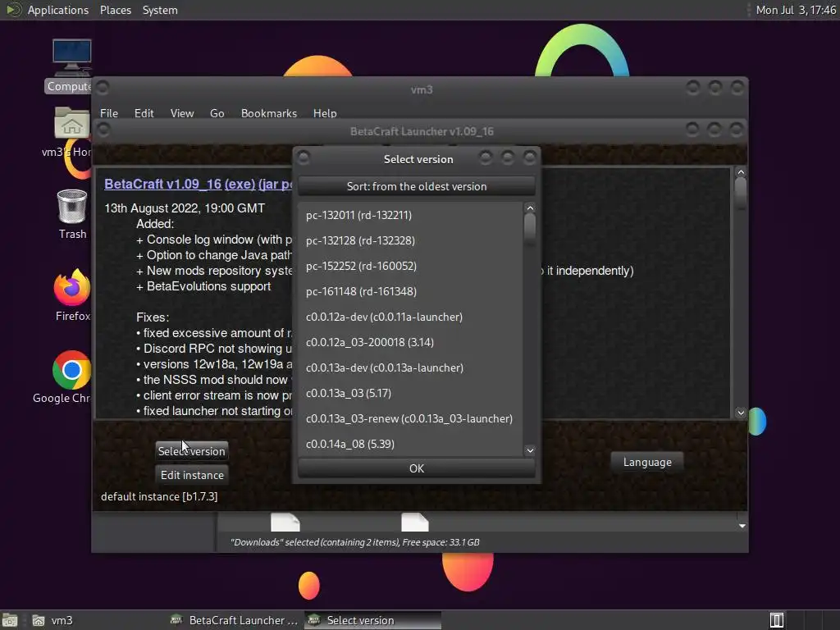Open the BetaCraft v1.09_16 link
Viewport: 840px width, 630px height.
point(163,184)
